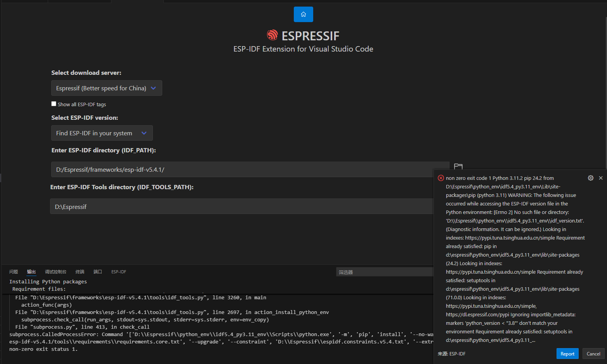This screenshot has height=364, width=607.
Task: Click 'Enter ESP-IDF directory (IDF_PATH):' label
Action: (104, 150)
